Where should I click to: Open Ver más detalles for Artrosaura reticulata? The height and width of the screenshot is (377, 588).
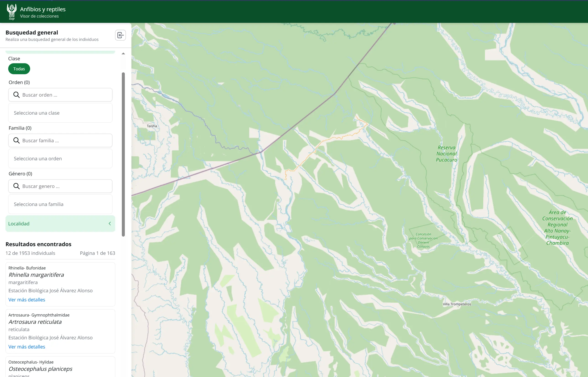(x=27, y=347)
